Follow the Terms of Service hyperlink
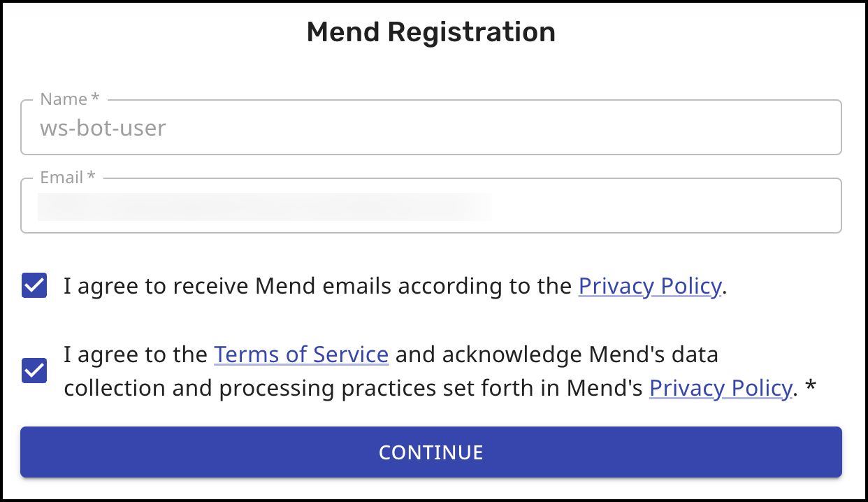 (x=301, y=354)
